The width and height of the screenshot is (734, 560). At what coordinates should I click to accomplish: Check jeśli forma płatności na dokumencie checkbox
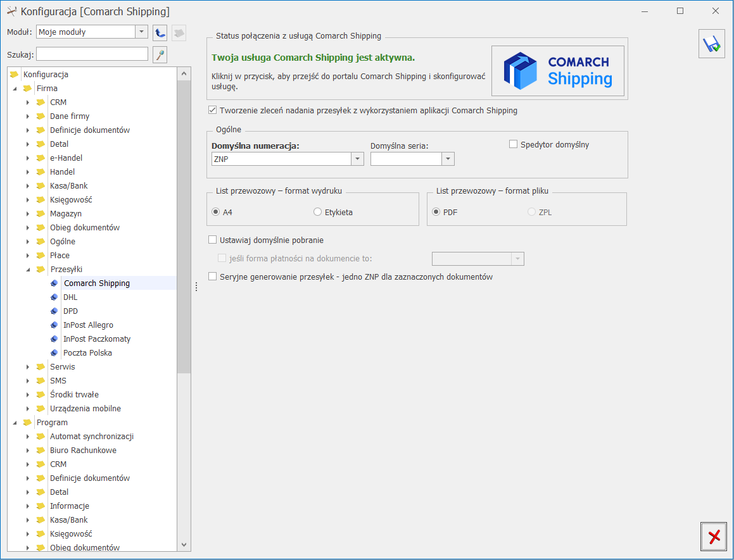coord(222,258)
